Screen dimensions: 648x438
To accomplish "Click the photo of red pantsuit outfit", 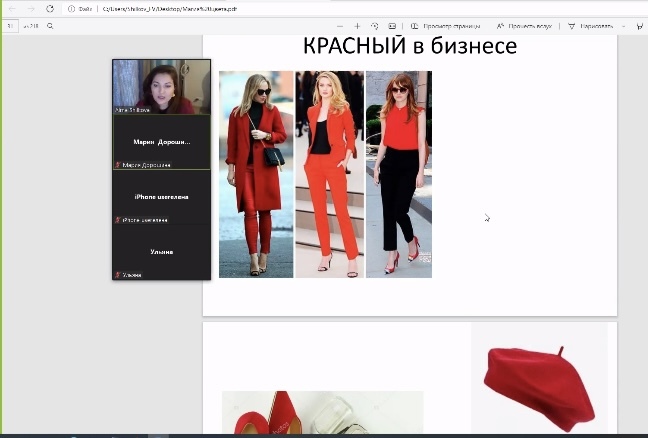I will pyautogui.click(x=329, y=174).
